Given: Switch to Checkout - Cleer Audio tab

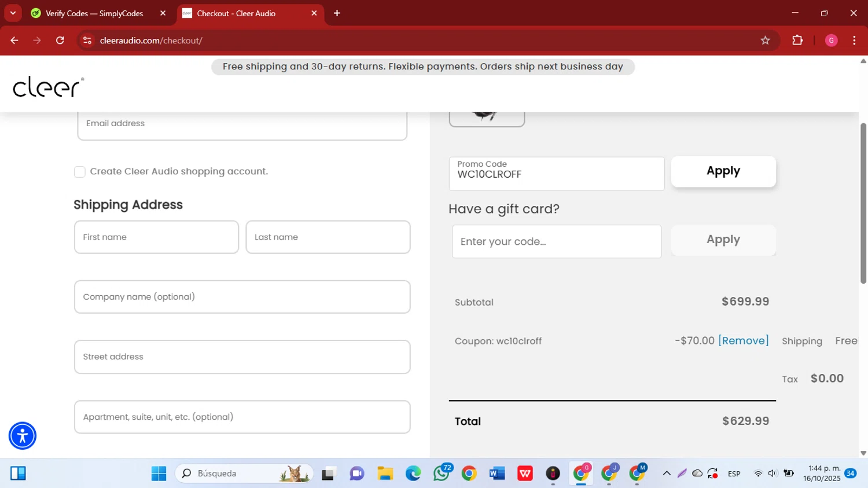Looking at the screenshot, I should pos(237,13).
